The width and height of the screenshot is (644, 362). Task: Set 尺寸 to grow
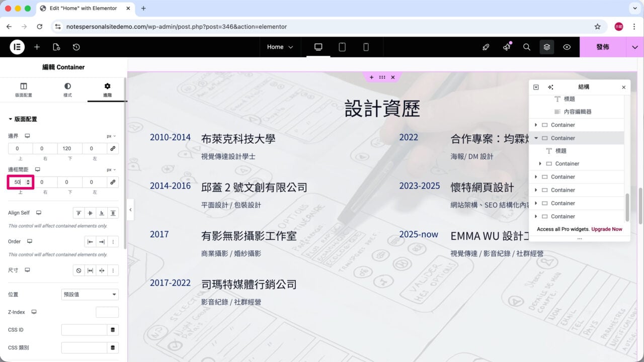pos(90,270)
